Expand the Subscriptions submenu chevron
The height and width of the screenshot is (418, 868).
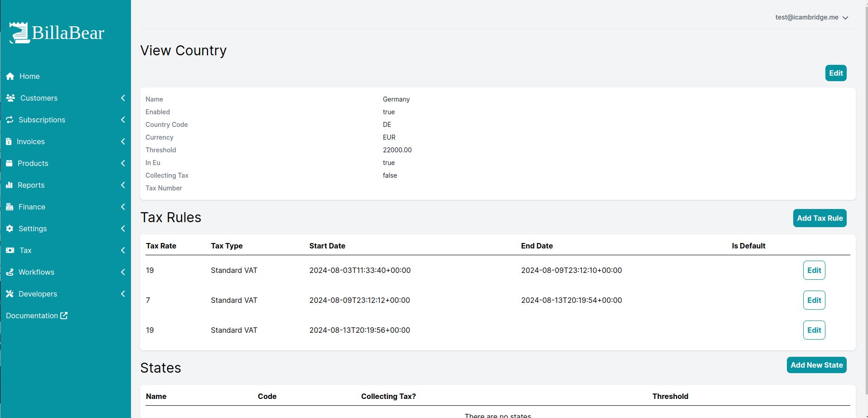(123, 120)
